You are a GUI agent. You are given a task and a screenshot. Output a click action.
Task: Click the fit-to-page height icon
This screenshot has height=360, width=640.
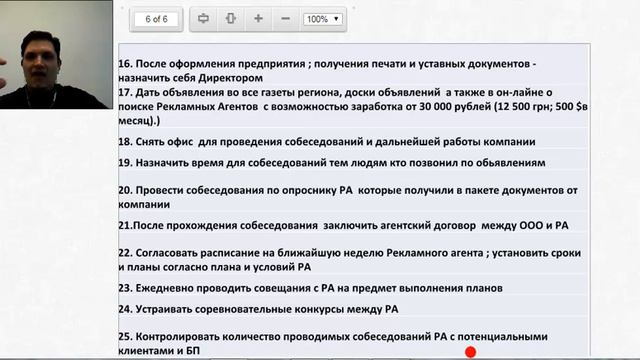click(x=231, y=19)
